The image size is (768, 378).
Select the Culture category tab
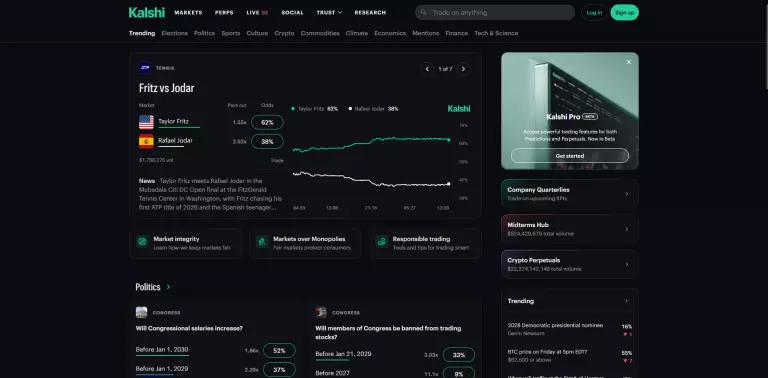coord(257,33)
